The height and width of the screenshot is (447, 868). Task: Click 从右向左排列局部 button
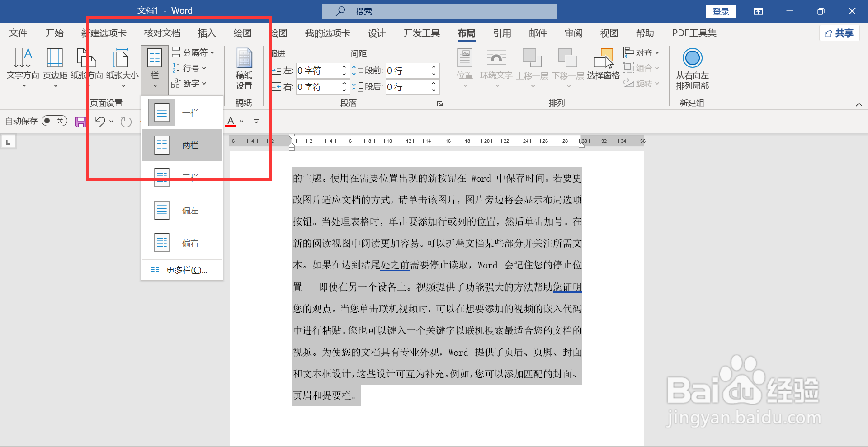click(693, 69)
